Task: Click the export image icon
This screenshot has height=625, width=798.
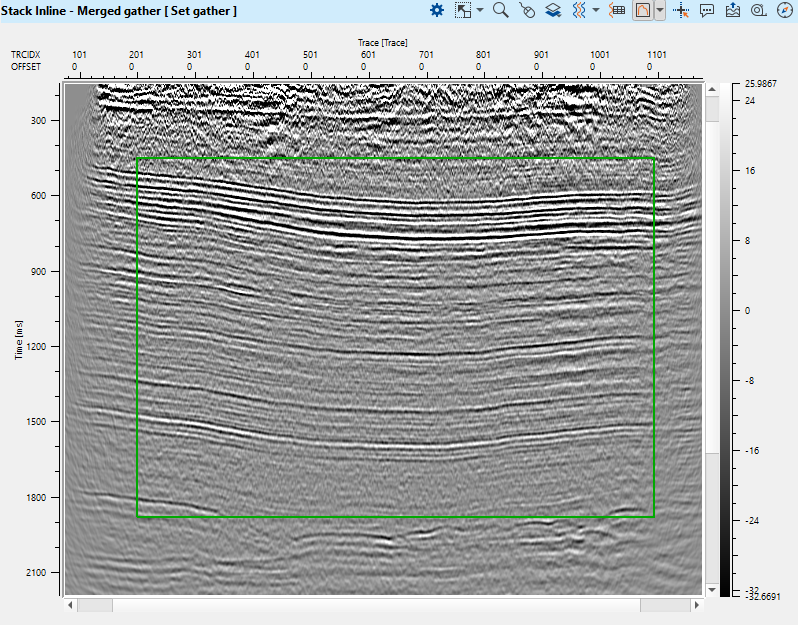Action: tap(733, 10)
